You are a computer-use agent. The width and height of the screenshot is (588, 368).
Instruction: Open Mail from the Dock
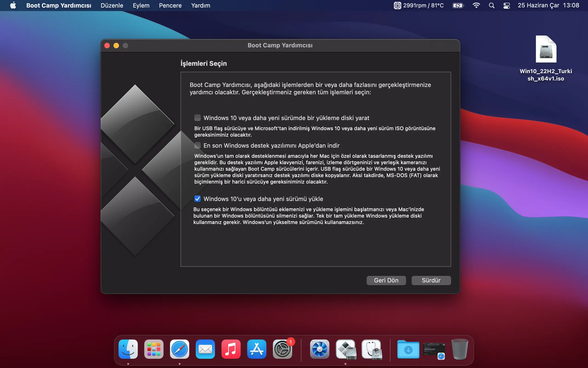[x=205, y=349]
